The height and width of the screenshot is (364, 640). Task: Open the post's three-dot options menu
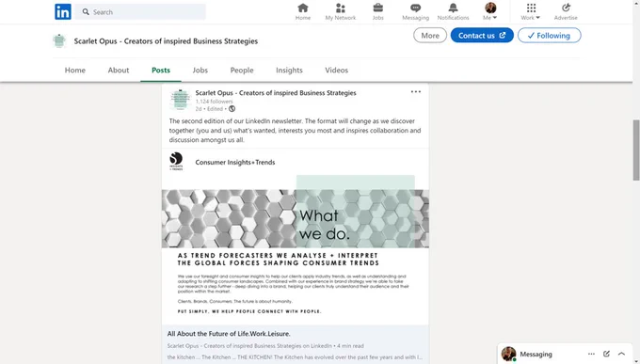click(x=415, y=92)
